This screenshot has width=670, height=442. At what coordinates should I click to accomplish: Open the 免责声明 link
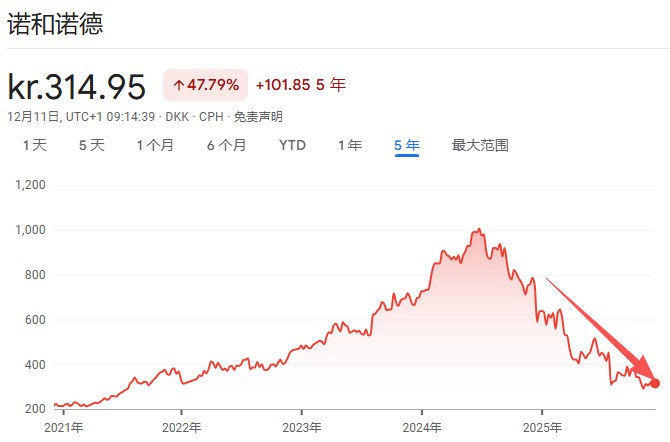(x=258, y=117)
